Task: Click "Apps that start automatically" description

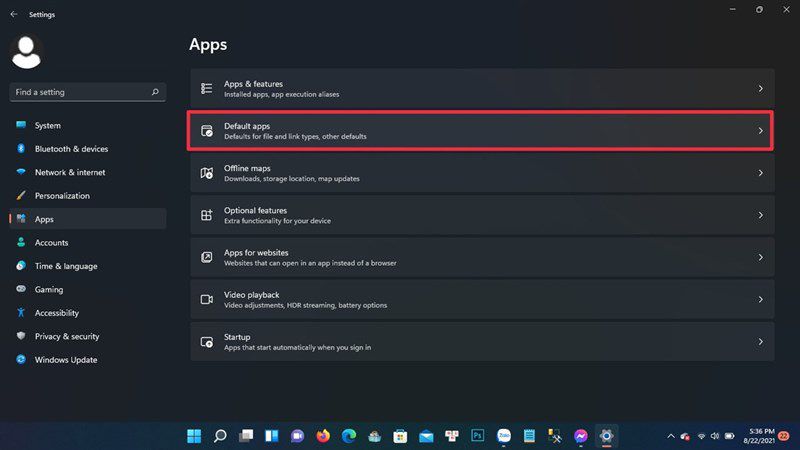Action: 297,347
